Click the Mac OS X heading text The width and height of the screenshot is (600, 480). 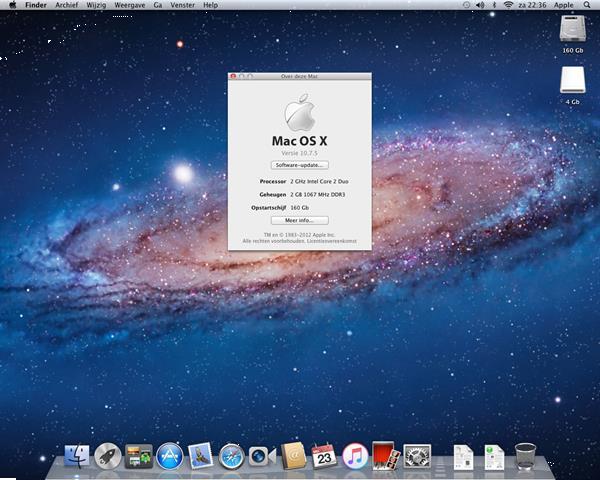pyautogui.click(x=300, y=141)
